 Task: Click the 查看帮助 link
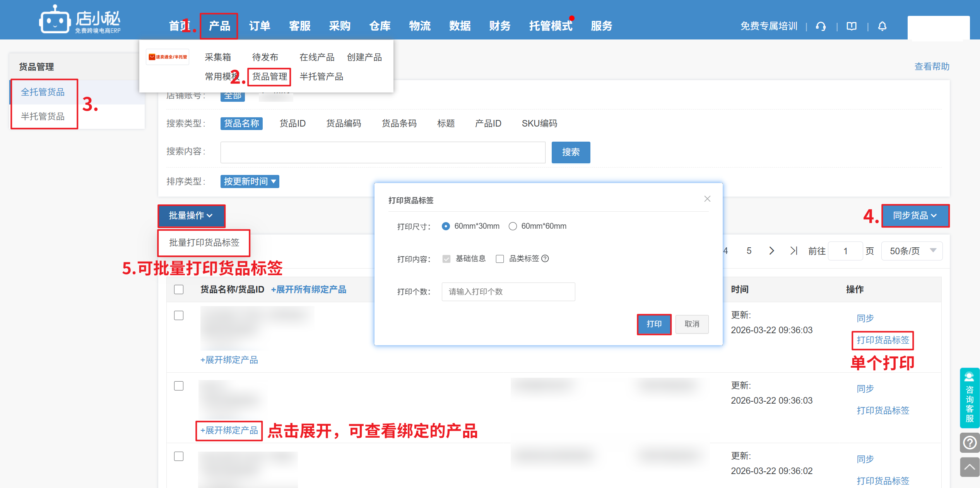click(932, 67)
